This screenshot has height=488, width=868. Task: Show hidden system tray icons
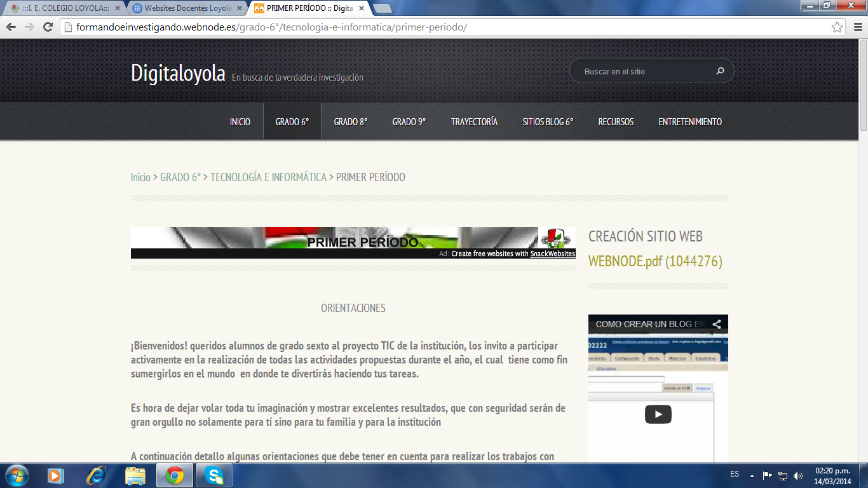point(752,475)
